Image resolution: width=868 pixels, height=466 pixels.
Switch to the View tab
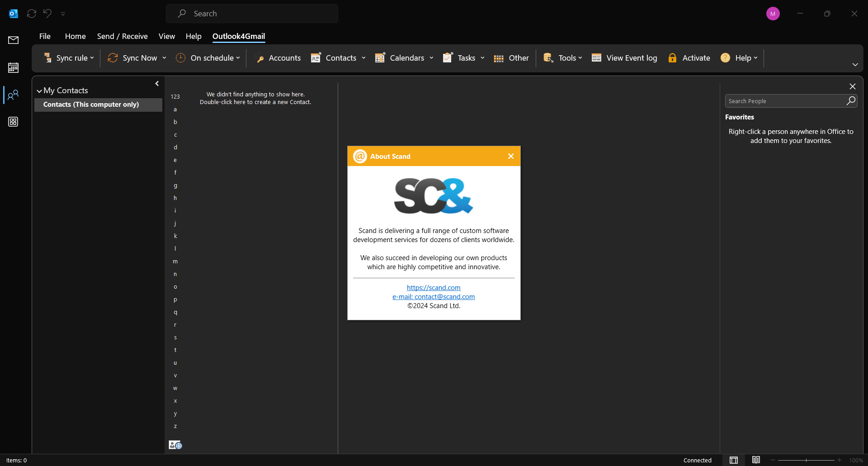(x=167, y=36)
